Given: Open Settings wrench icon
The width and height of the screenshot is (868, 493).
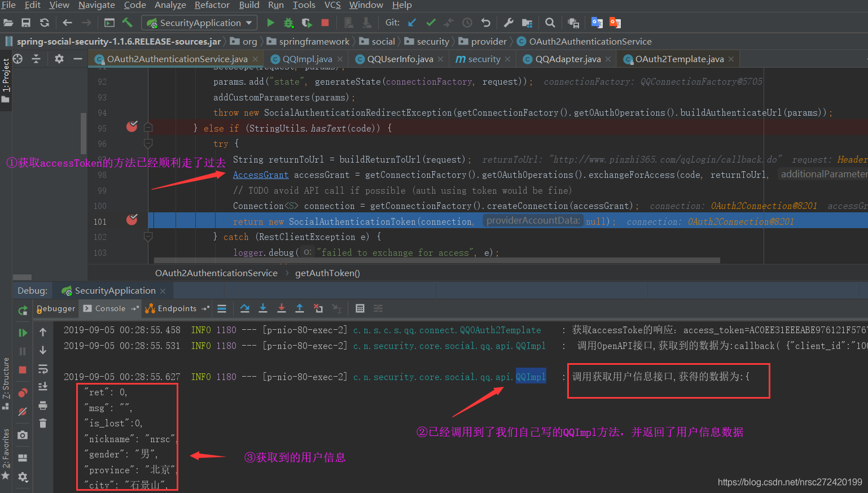Looking at the screenshot, I should pos(508,23).
